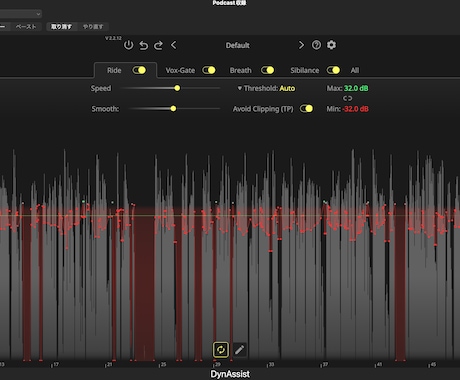Undo last change with the undo arrow
This screenshot has width=460, height=380.
pyautogui.click(x=144, y=45)
